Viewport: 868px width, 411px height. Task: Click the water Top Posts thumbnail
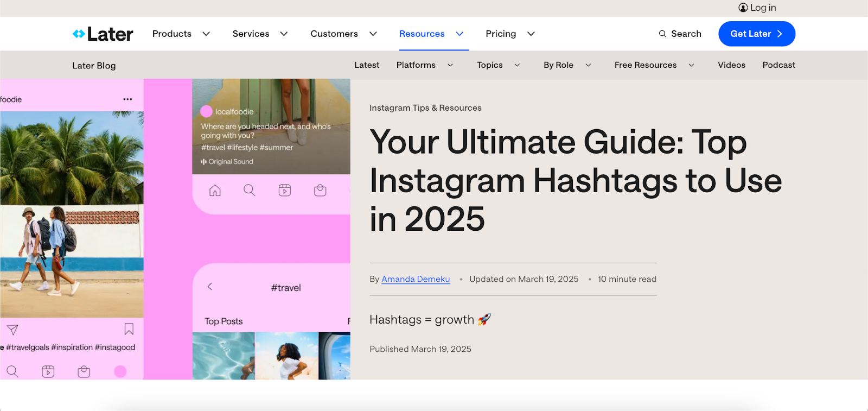224,356
